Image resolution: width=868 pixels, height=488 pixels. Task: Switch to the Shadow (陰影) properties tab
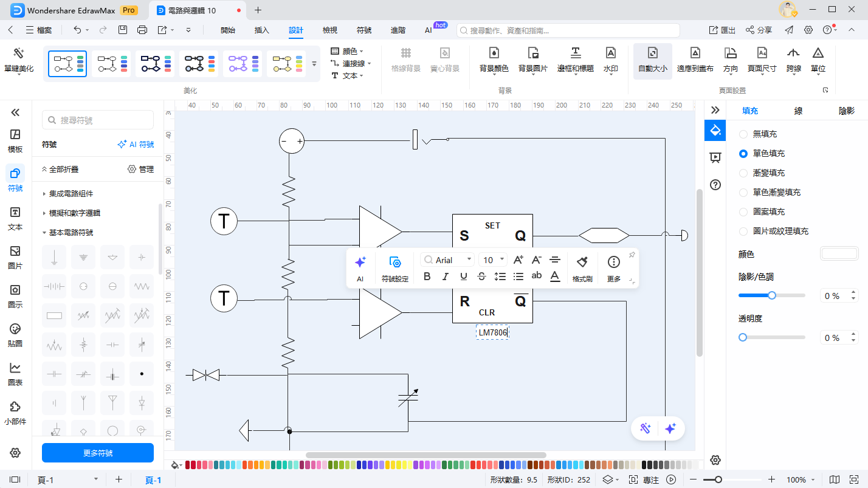(x=846, y=111)
